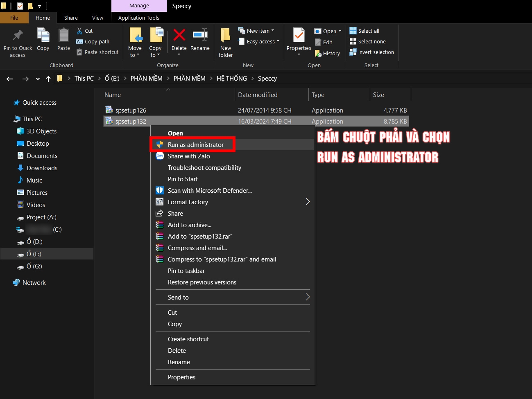532x399 pixels.
Task: Open the ribbon Open dropdown arrow
Action: [340, 31]
